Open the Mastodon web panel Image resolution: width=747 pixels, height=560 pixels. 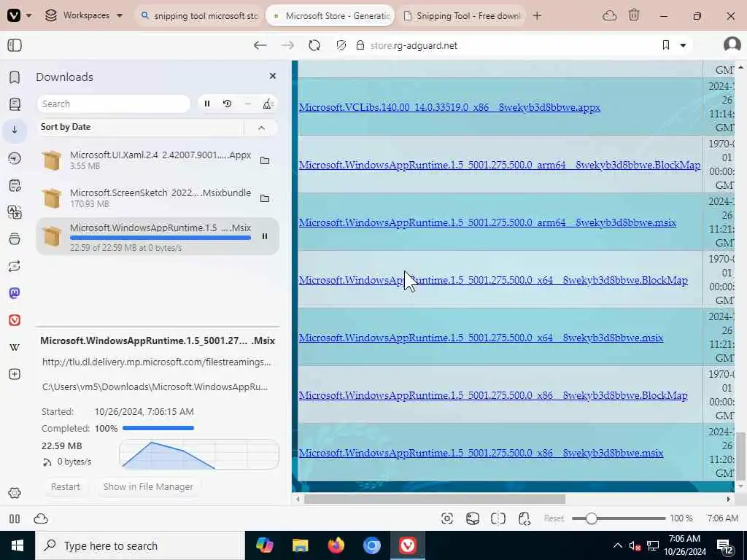click(15, 293)
